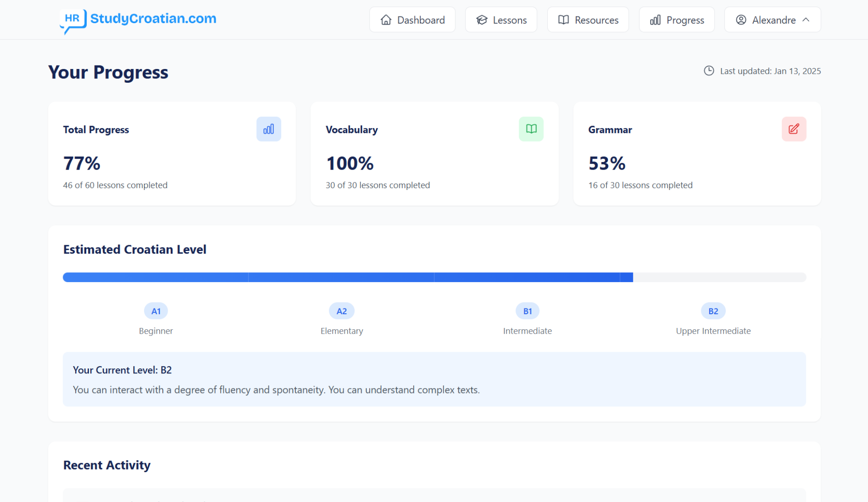Viewport: 868px width, 502px height.
Task: Navigate to the Lessons tab
Action: (x=501, y=20)
